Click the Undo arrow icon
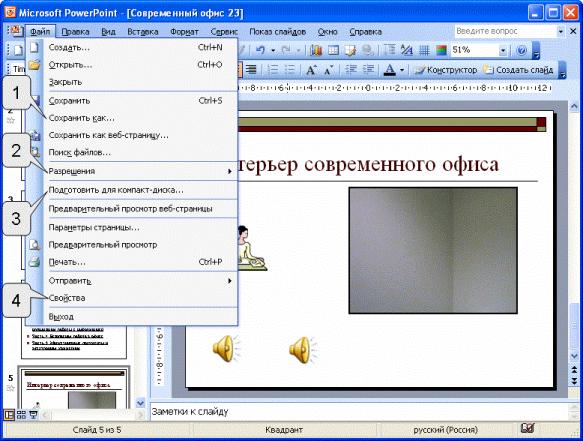The width and height of the screenshot is (583, 441). pos(260,50)
